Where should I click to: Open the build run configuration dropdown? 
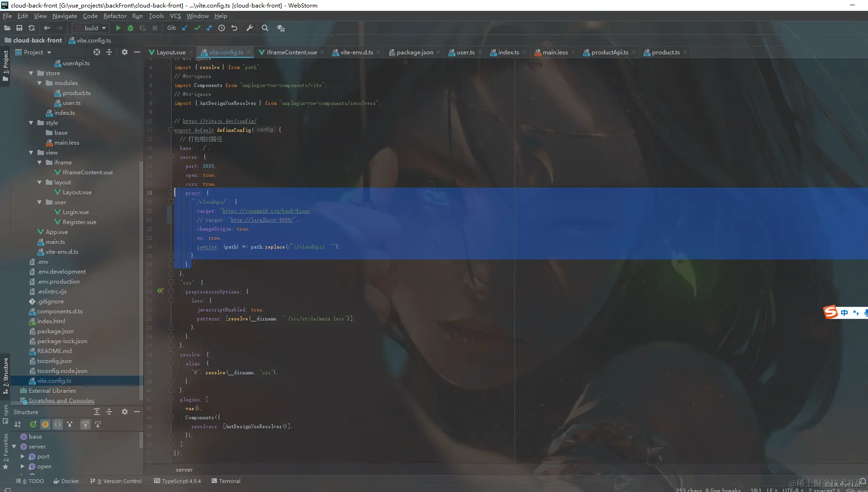coord(103,28)
